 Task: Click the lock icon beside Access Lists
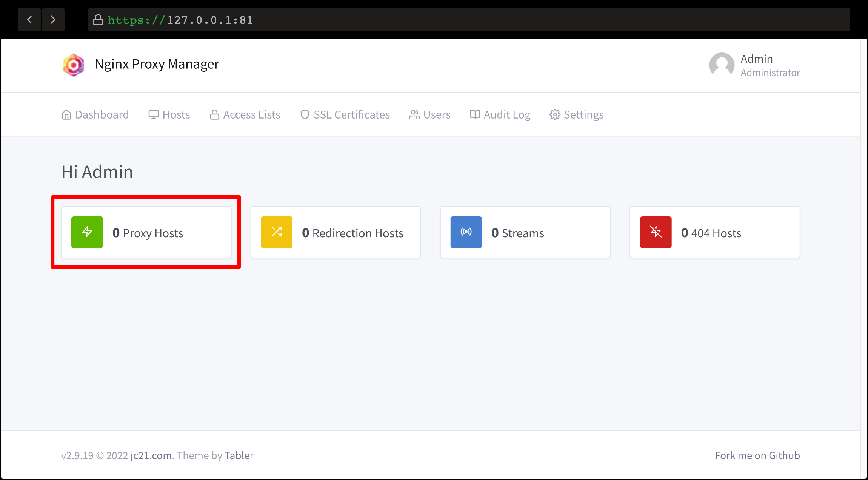pos(214,114)
